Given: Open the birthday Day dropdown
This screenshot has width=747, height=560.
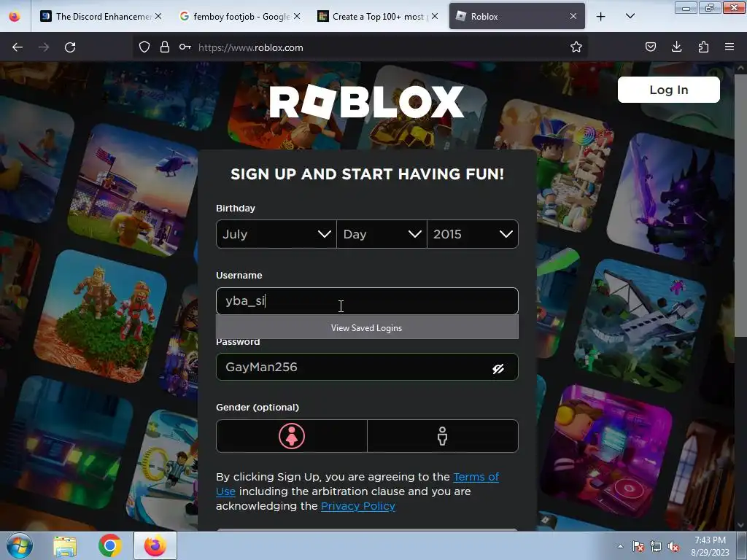Looking at the screenshot, I should pos(382,234).
